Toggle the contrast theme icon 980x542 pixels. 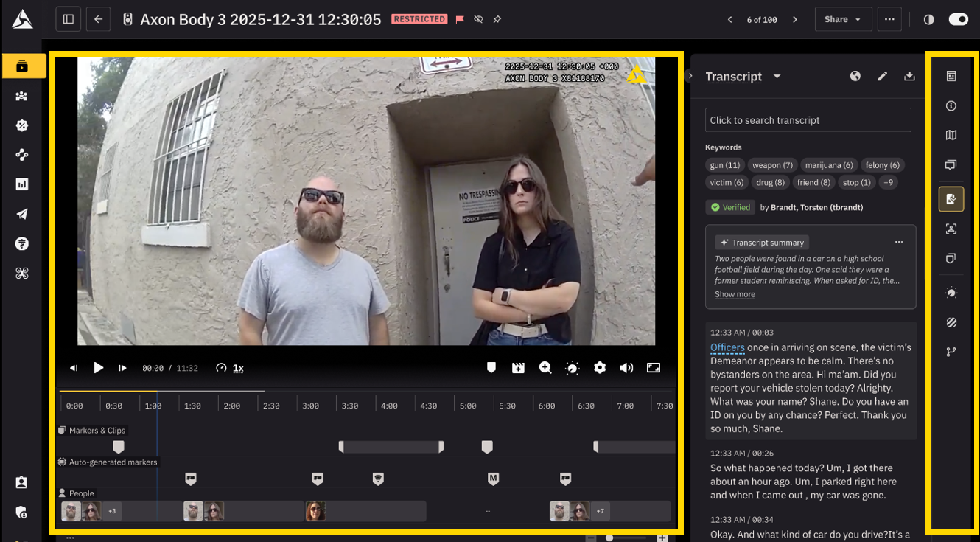(928, 19)
